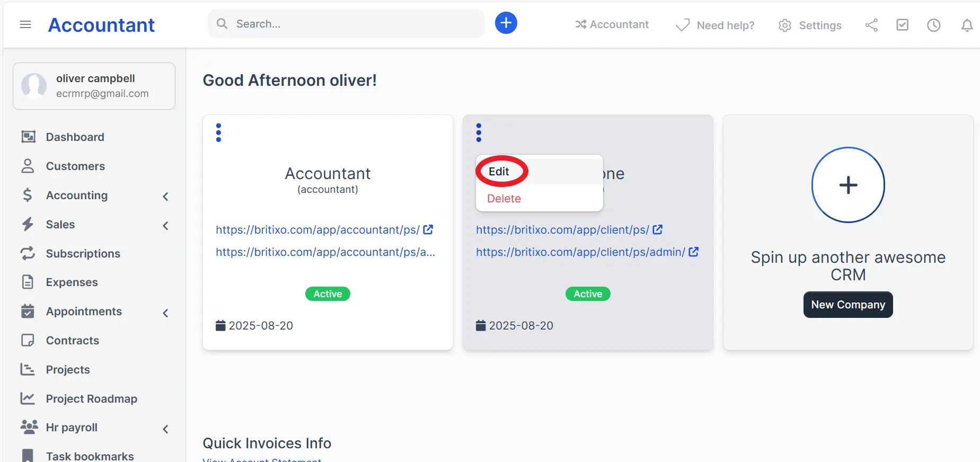Click the Project Roadmap chart icon
This screenshot has height=462, width=980.
point(28,398)
